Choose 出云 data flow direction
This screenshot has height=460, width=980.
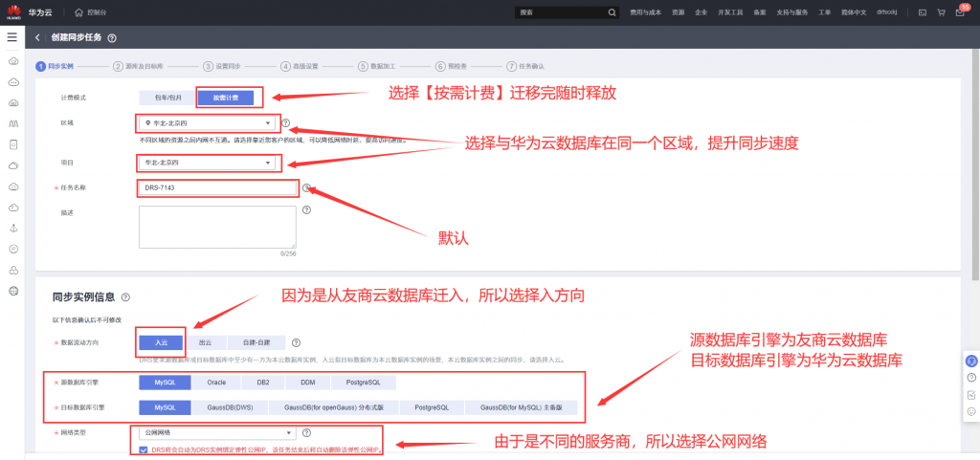(205, 342)
